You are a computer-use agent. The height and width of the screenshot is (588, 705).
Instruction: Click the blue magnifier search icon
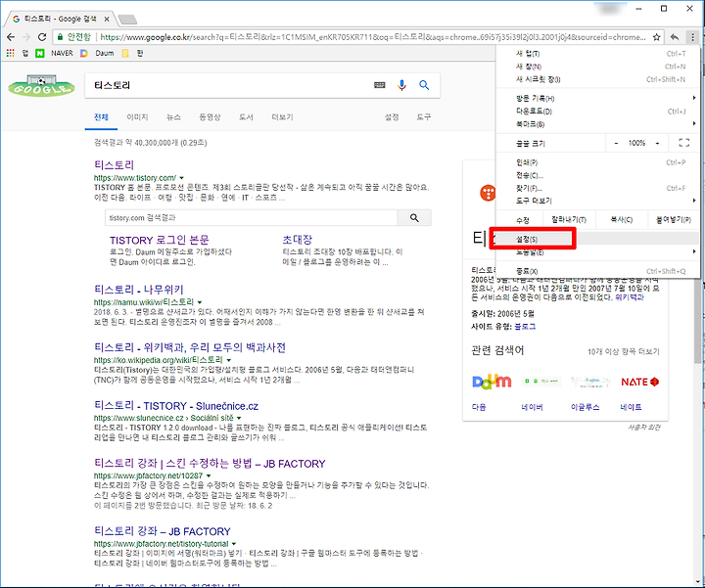(x=424, y=85)
